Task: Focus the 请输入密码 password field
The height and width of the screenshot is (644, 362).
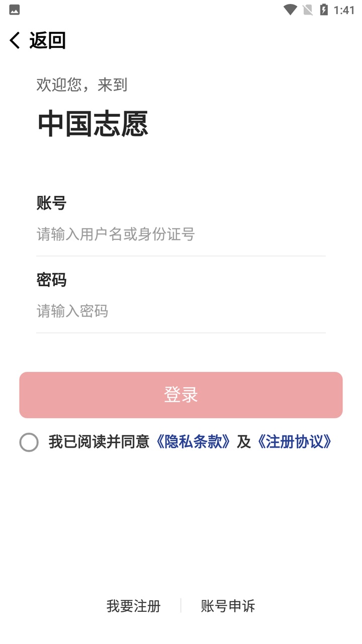Action: 181,311
